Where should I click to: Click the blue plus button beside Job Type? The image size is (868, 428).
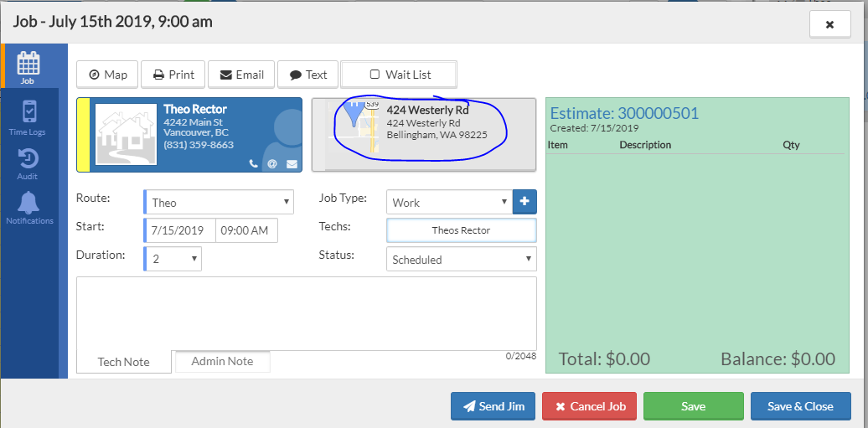(524, 202)
